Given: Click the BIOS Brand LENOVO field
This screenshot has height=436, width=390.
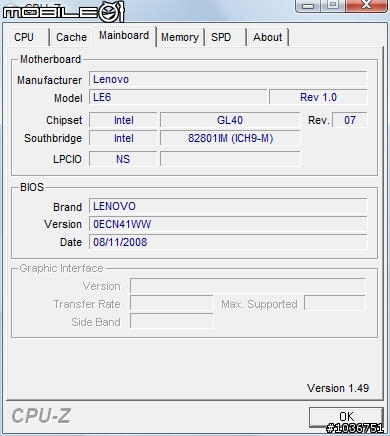Looking at the screenshot, I should coord(228,206).
